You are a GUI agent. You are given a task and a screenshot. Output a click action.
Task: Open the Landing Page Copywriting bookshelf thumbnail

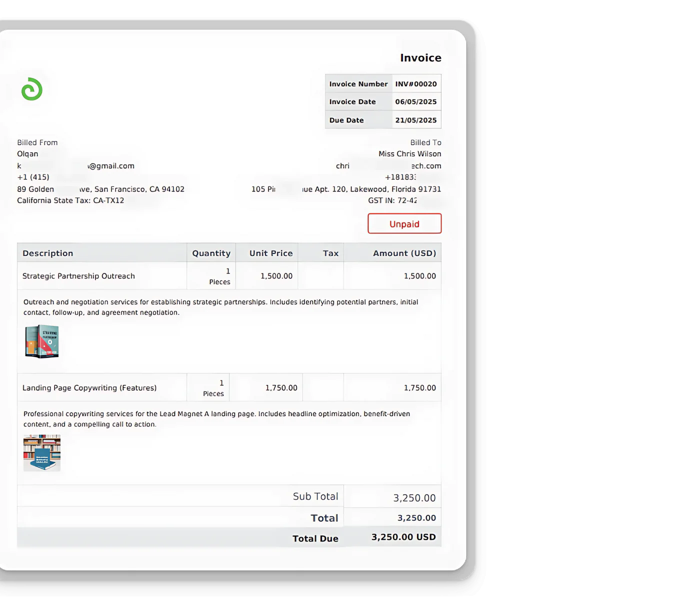coord(42,452)
